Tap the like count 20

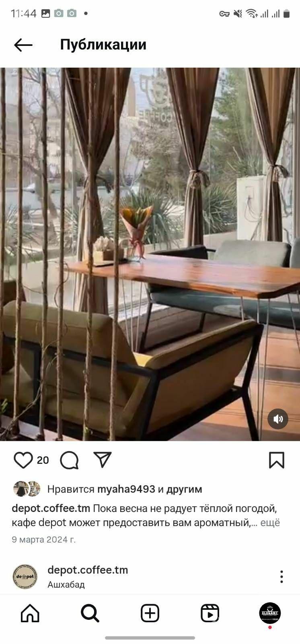pos(43,460)
